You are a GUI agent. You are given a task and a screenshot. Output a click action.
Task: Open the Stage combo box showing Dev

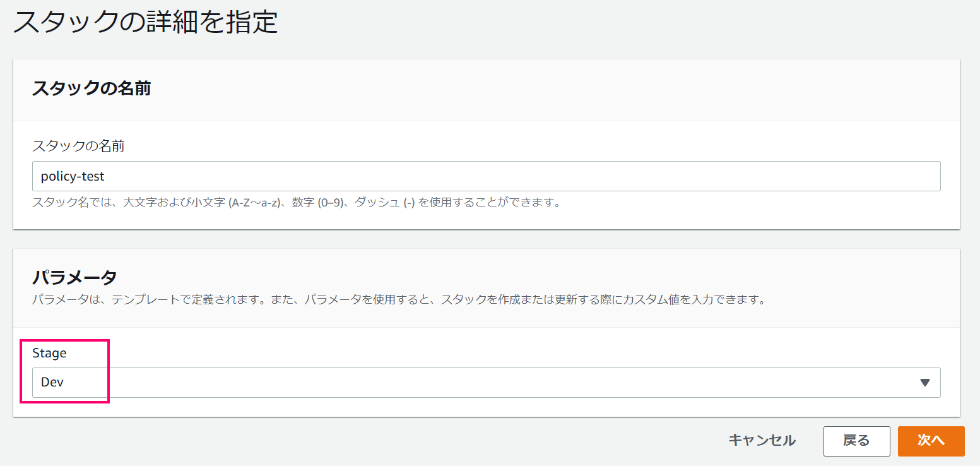[486, 383]
